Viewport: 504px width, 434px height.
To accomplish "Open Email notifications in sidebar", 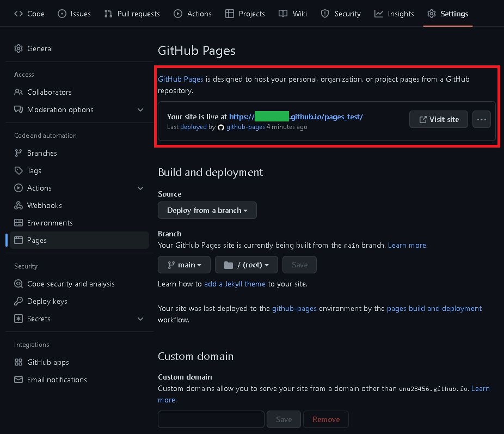I will click(x=79, y=380).
